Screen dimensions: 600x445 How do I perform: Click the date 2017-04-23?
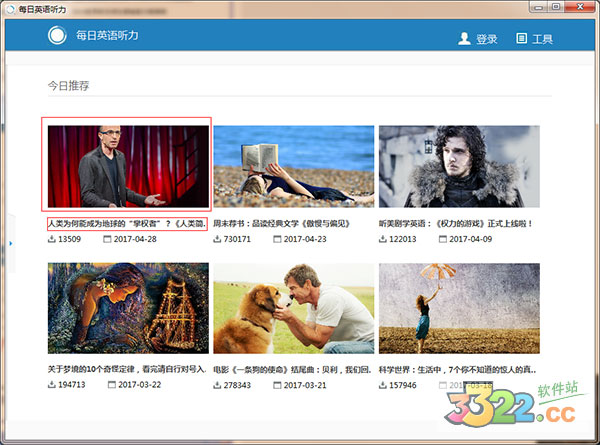305,239
